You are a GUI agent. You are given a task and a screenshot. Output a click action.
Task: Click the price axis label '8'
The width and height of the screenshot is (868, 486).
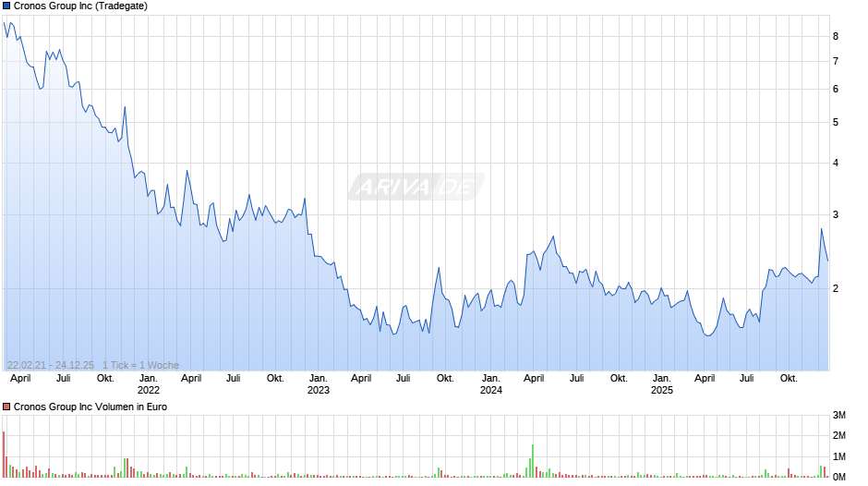click(x=836, y=37)
